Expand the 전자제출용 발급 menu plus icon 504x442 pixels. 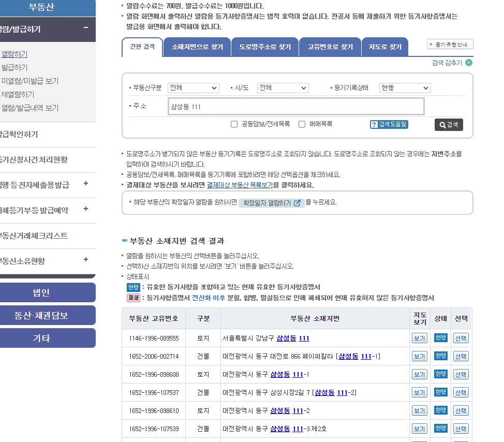tap(86, 184)
